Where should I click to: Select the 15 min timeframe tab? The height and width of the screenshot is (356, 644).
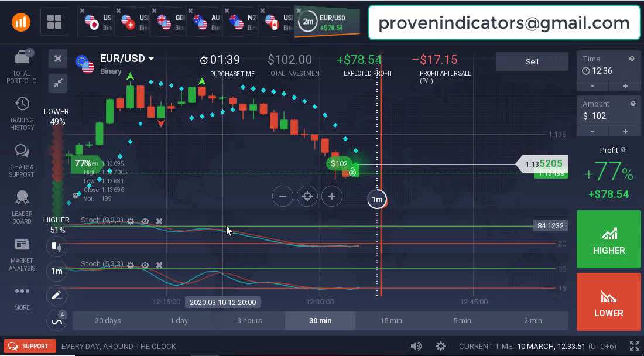point(391,320)
